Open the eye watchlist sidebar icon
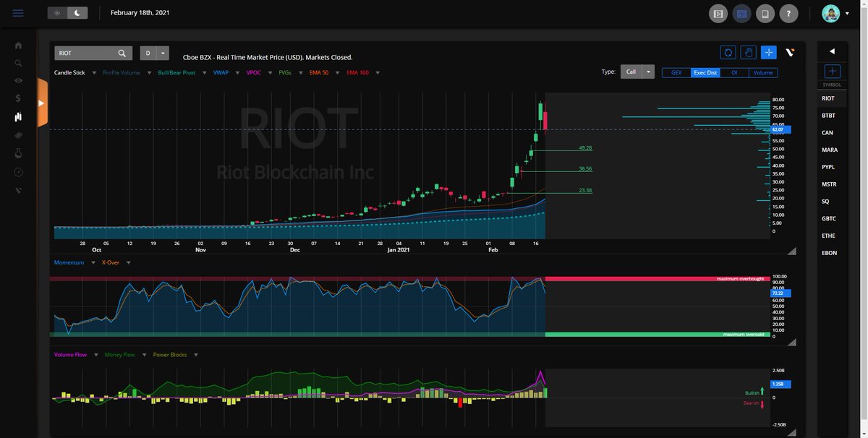 18,80
